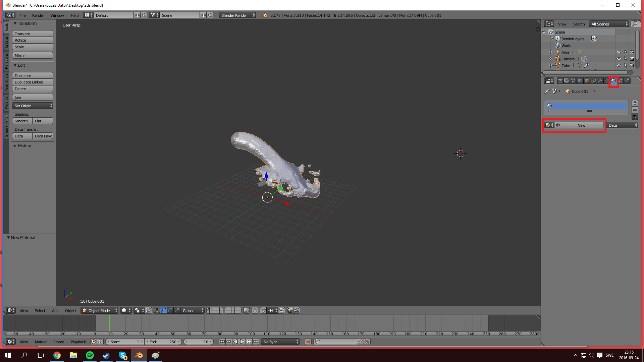Click the End frame field in the timeline

tap(163, 342)
